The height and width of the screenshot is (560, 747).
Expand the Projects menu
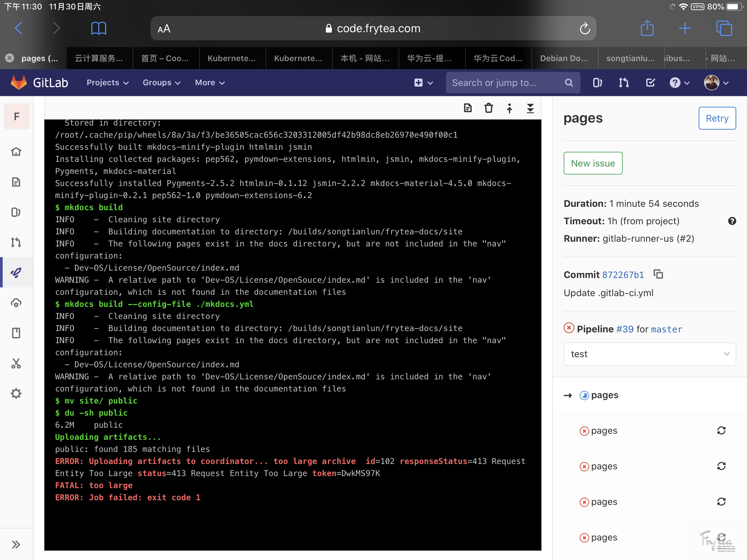click(107, 83)
